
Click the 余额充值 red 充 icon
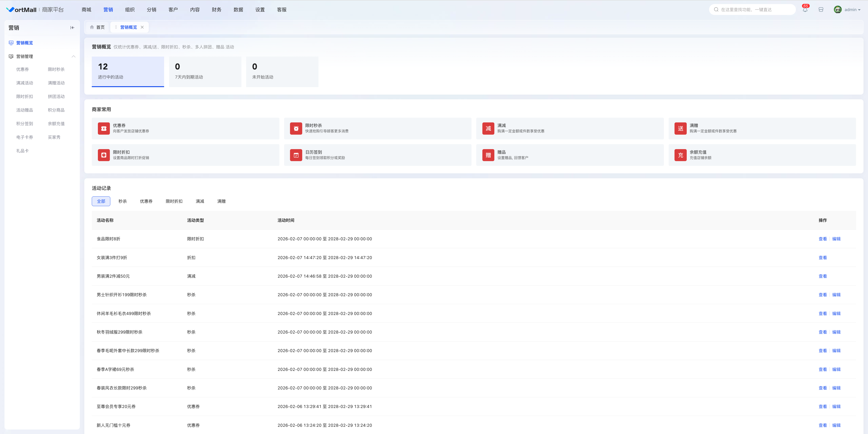point(680,155)
